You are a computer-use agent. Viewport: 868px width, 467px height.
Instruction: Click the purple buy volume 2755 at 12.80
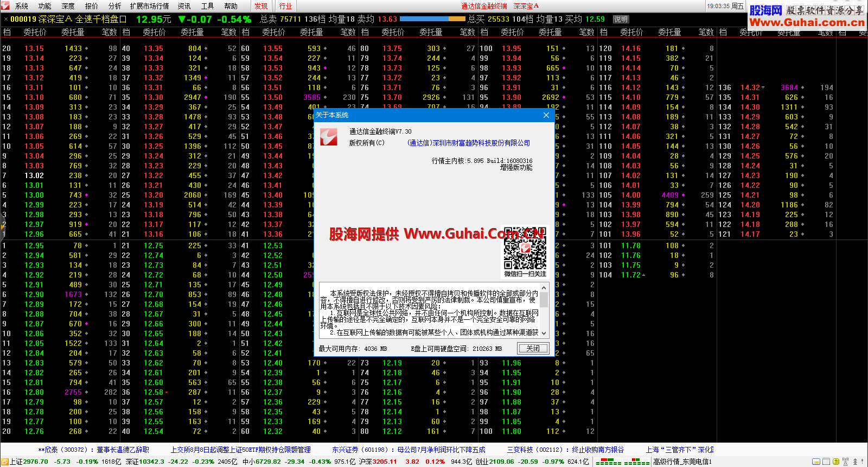tap(73, 392)
